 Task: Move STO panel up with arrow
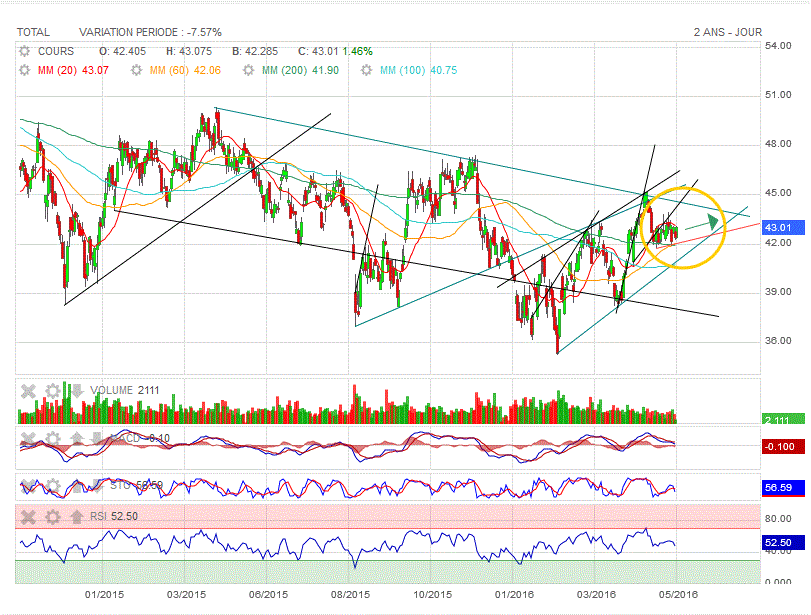(x=77, y=486)
